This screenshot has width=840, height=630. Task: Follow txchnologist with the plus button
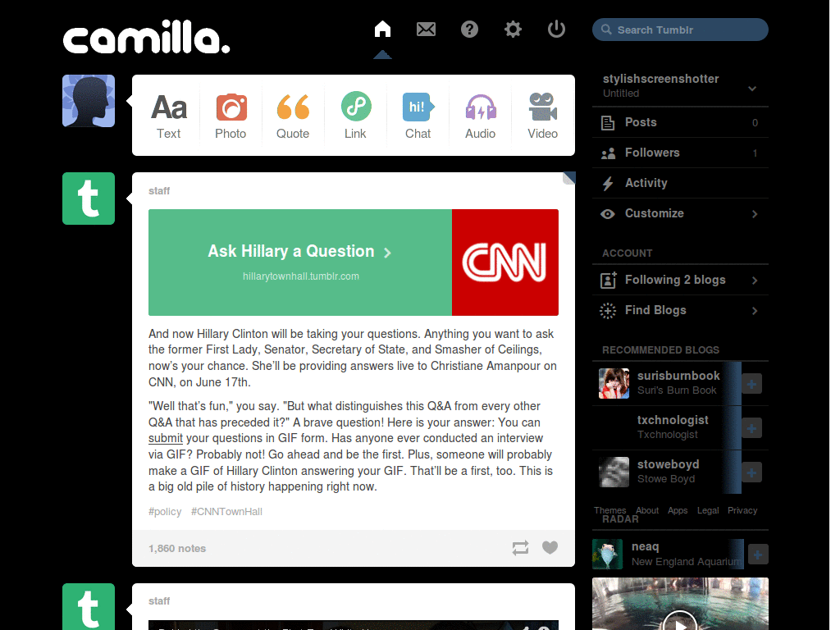(x=751, y=428)
